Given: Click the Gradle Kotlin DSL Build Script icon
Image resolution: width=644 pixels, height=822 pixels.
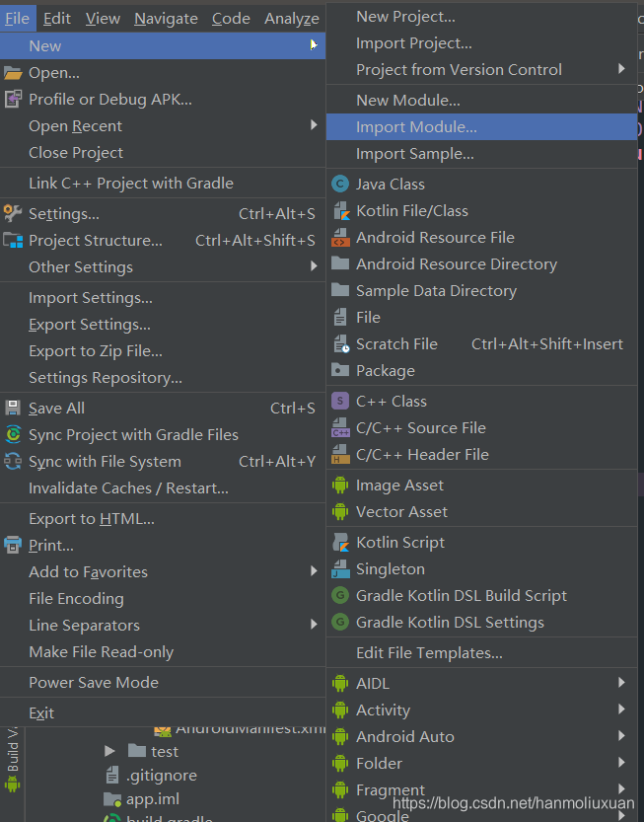Looking at the screenshot, I should (x=340, y=595).
